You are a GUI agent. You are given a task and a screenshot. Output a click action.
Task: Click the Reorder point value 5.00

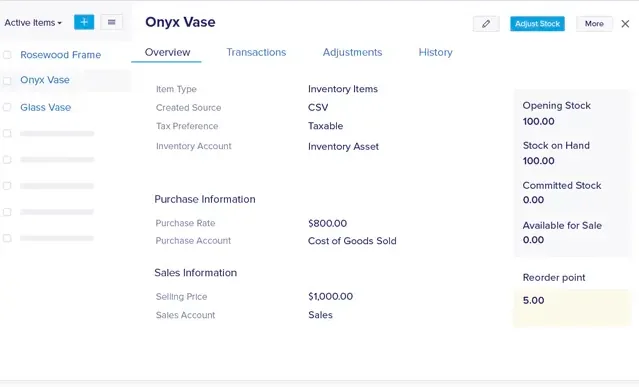533,300
